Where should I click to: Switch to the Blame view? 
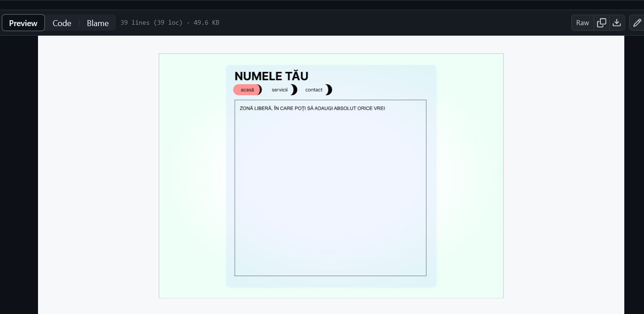[98, 23]
